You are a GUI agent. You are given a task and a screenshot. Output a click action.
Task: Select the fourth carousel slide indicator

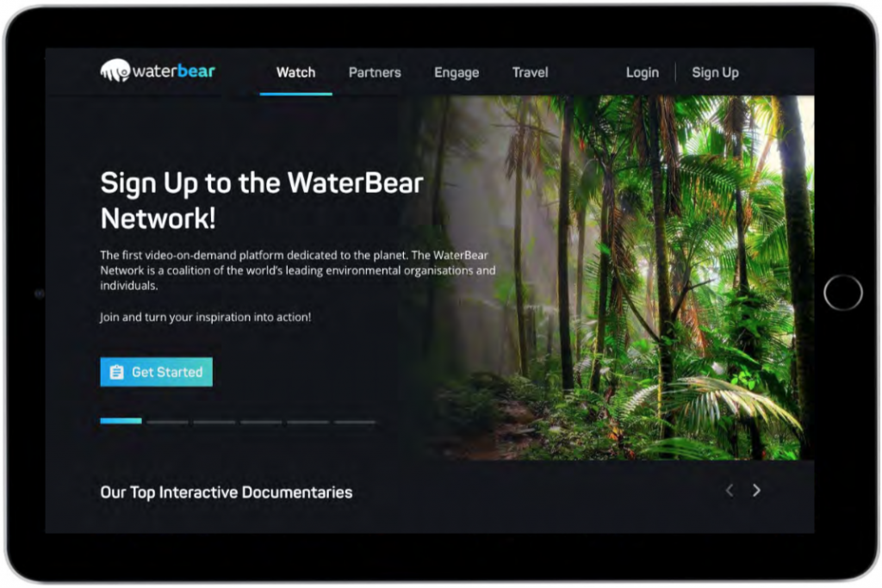(261, 422)
